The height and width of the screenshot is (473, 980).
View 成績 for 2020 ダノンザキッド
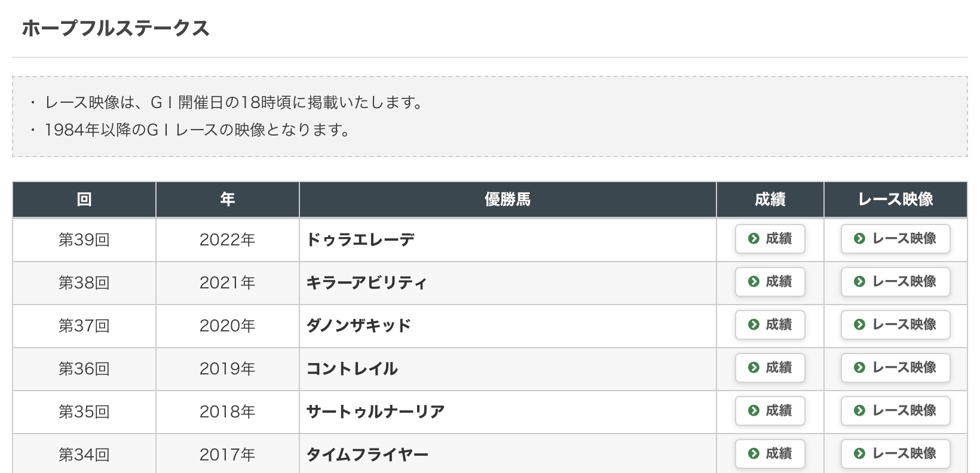click(770, 325)
